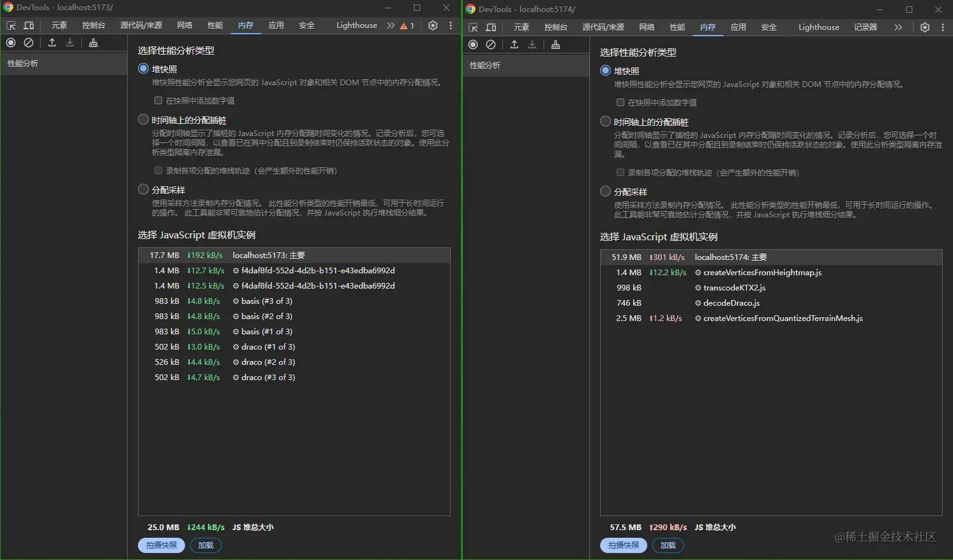Click 加载 button in right window

(668, 545)
